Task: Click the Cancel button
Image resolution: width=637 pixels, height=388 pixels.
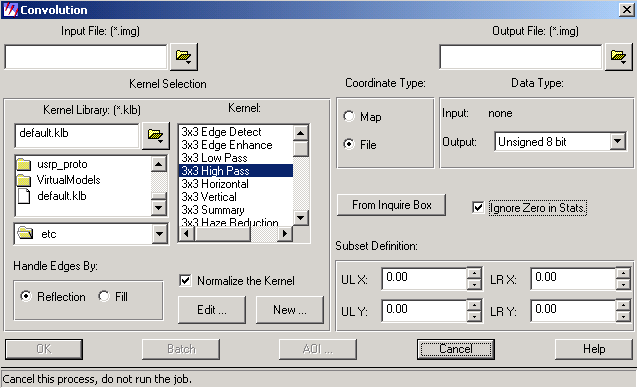Action: tap(455, 349)
